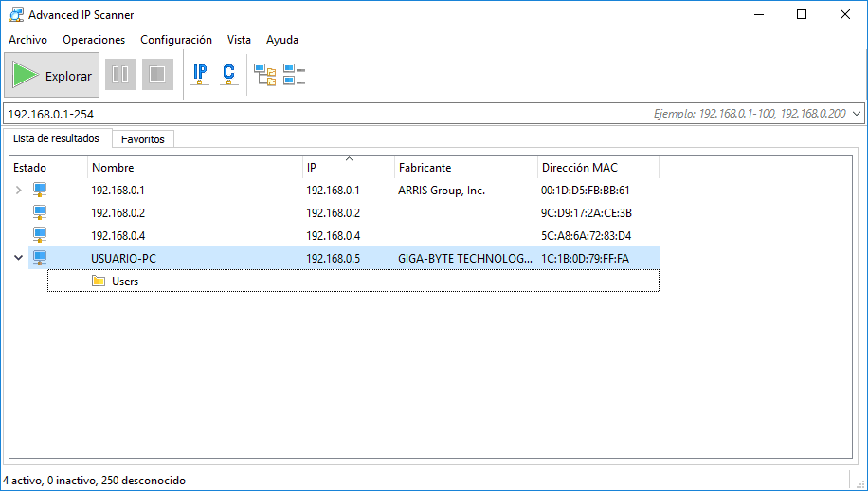Viewport: 868px width, 491px height.
Task: Select the 192.168.0.2 name cell
Action: point(118,213)
